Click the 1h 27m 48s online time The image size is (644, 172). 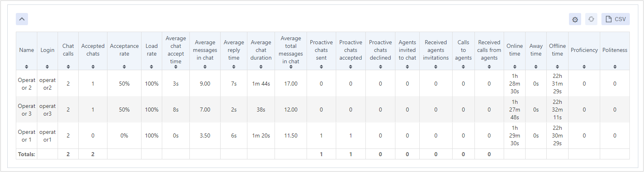tap(515, 110)
